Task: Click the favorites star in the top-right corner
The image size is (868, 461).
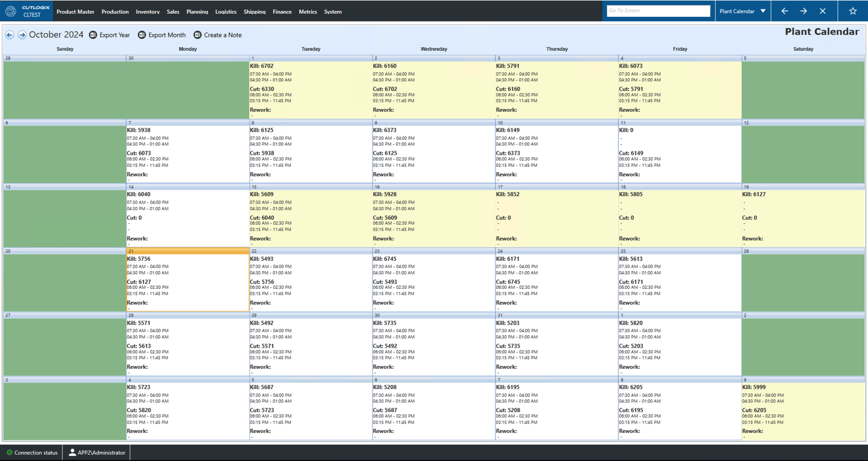Action: pos(853,11)
